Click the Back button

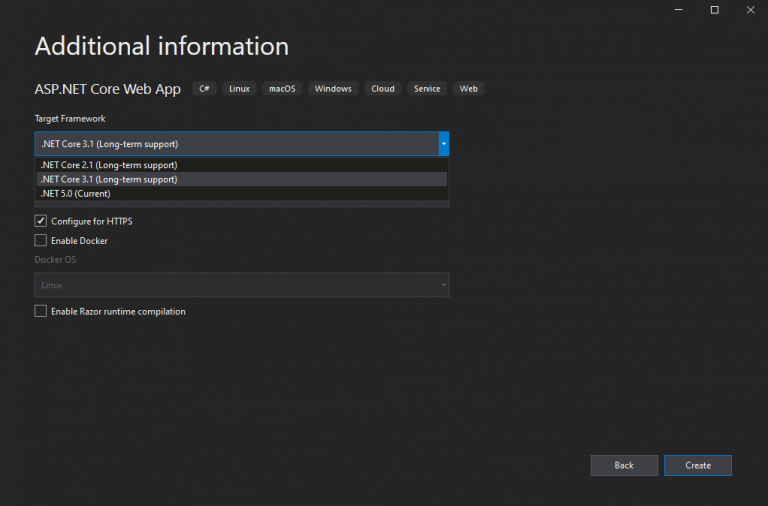click(624, 465)
